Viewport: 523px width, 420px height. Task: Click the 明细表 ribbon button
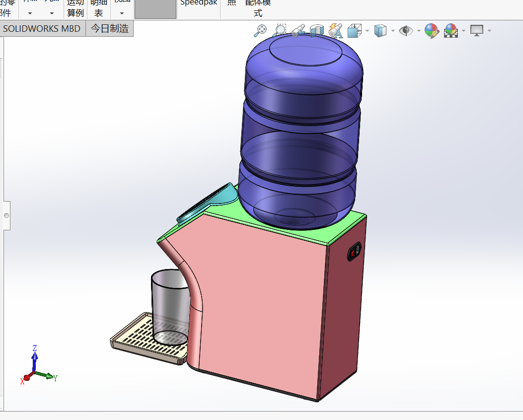99,8
